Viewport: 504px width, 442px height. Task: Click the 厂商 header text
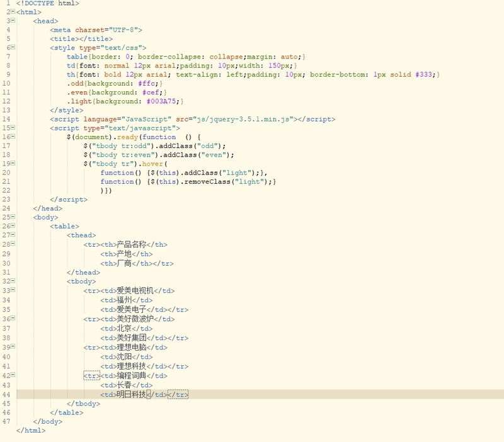coord(124,263)
